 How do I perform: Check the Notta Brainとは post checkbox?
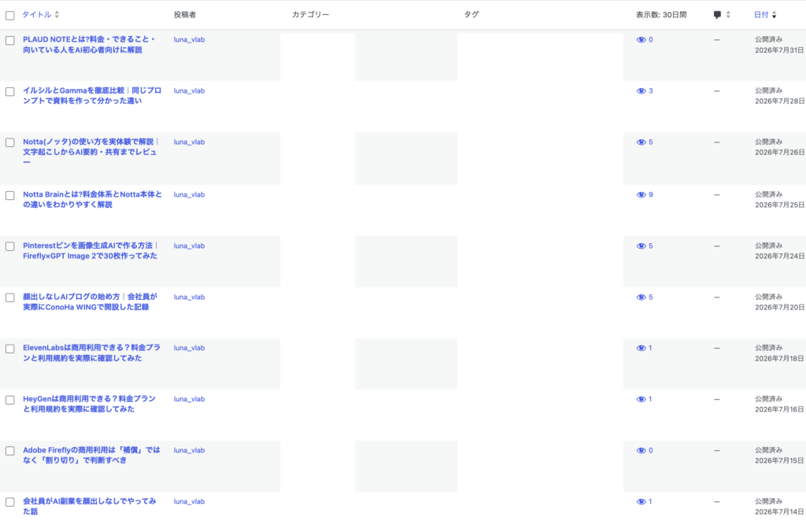click(x=9, y=196)
